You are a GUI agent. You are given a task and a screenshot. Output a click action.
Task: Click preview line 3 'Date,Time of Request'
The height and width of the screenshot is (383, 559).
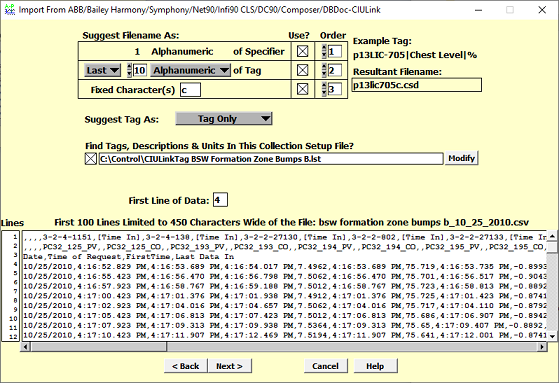(128, 257)
